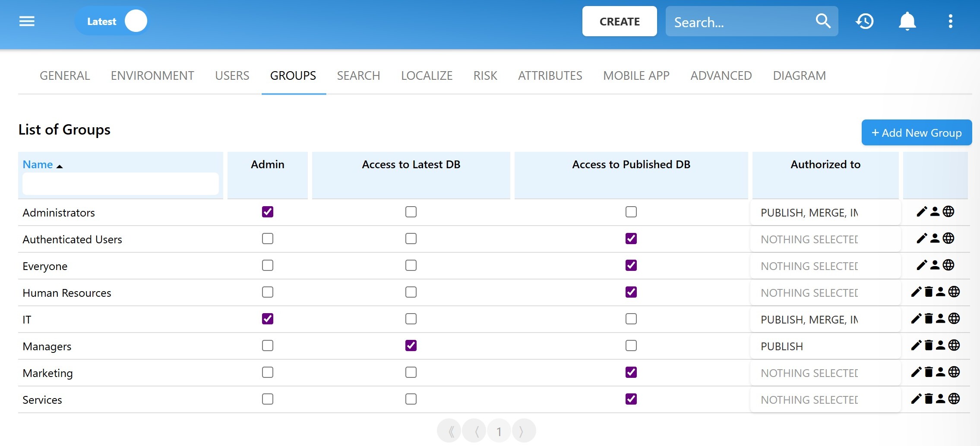980x446 pixels.
Task: Delete the Human Resources group
Action: (x=929, y=292)
